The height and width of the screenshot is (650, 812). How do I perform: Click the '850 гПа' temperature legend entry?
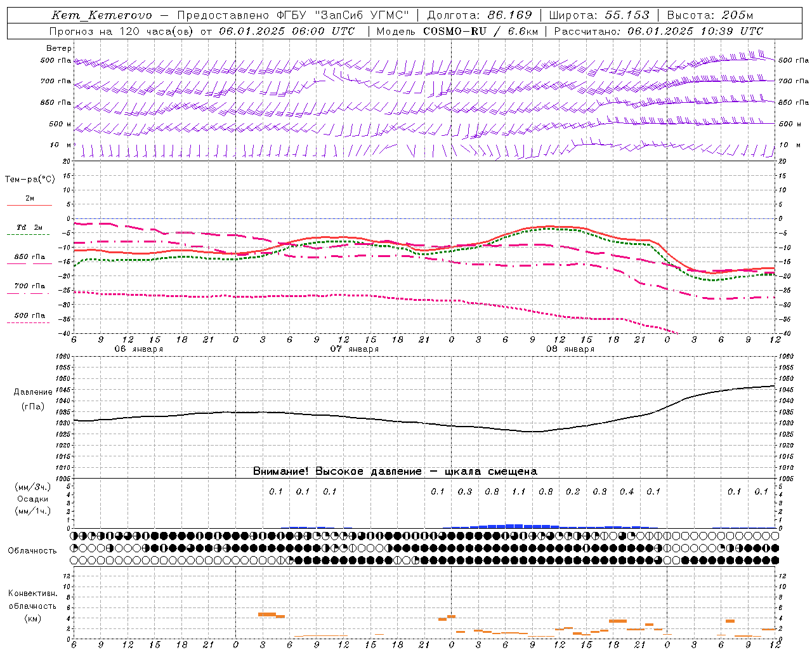30,256
